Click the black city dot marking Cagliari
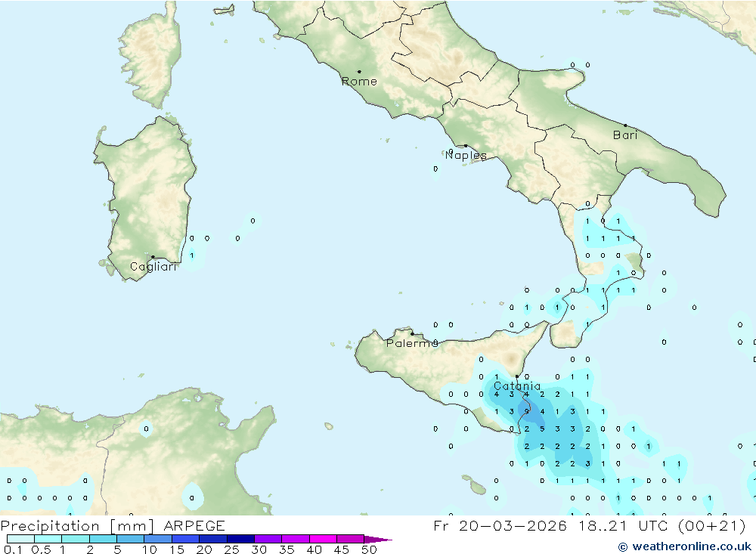The width and height of the screenshot is (756, 554). 153,257
